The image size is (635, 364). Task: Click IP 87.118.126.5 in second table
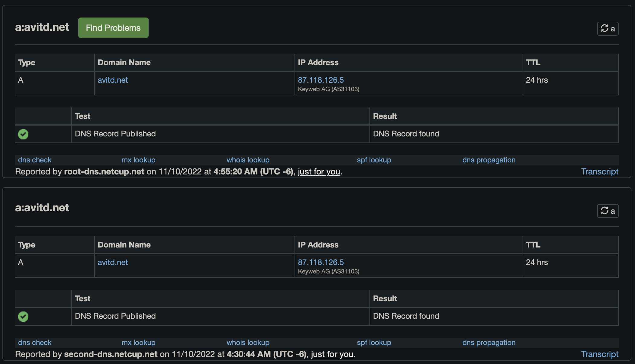(321, 262)
